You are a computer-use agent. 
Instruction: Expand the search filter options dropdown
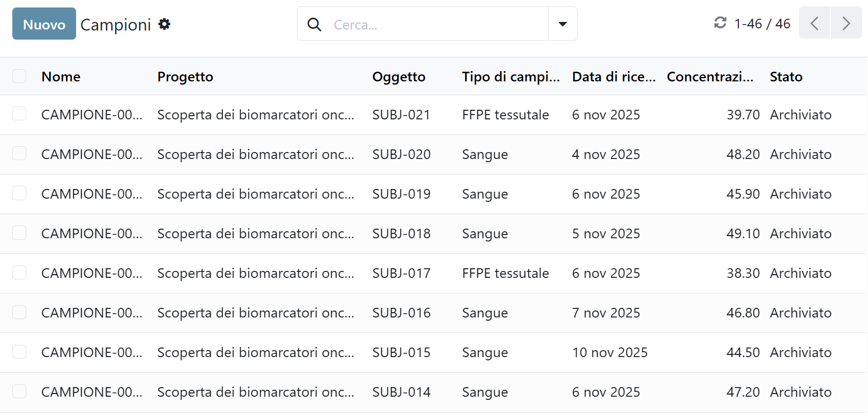click(563, 24)
